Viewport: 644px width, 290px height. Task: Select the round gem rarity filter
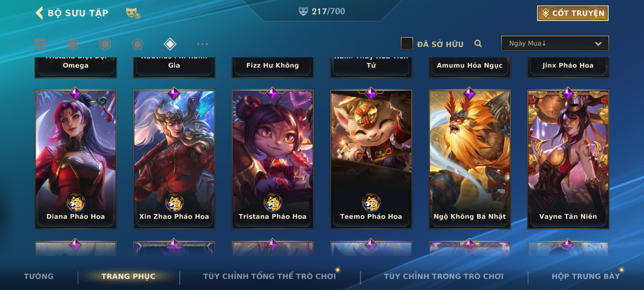pyautogui.click(x=73, y=44)
